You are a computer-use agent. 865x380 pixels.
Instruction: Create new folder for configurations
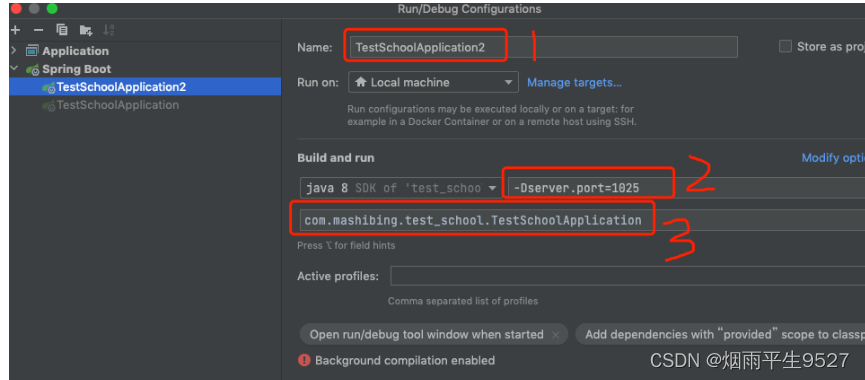click(86, 30)
